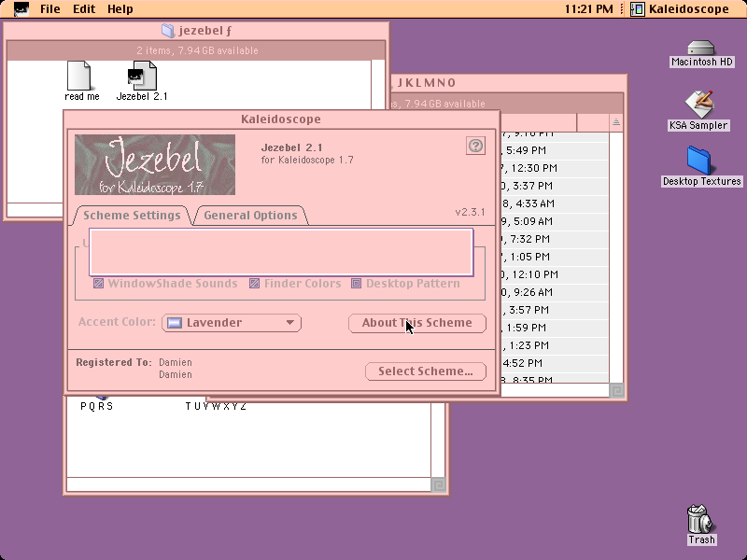747x560 pixels.
Task: Click the Registered To label
Action: (114, 362)
